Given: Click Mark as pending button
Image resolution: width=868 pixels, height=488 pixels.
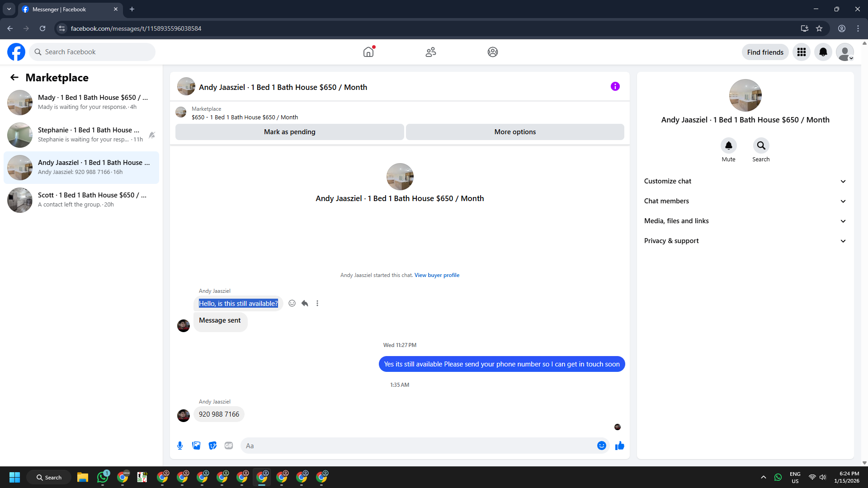Looking at the screenshot, I should [x=289, y=132].
